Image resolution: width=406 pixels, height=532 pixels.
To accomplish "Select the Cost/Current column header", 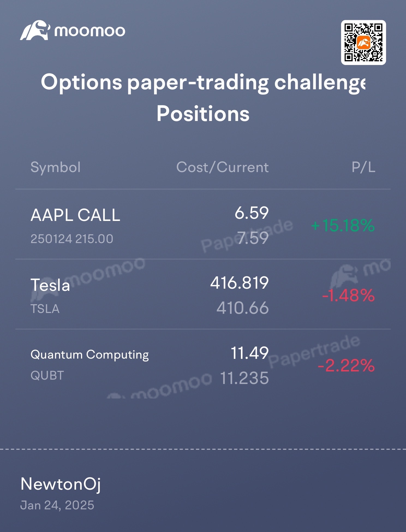I will 222,167.
